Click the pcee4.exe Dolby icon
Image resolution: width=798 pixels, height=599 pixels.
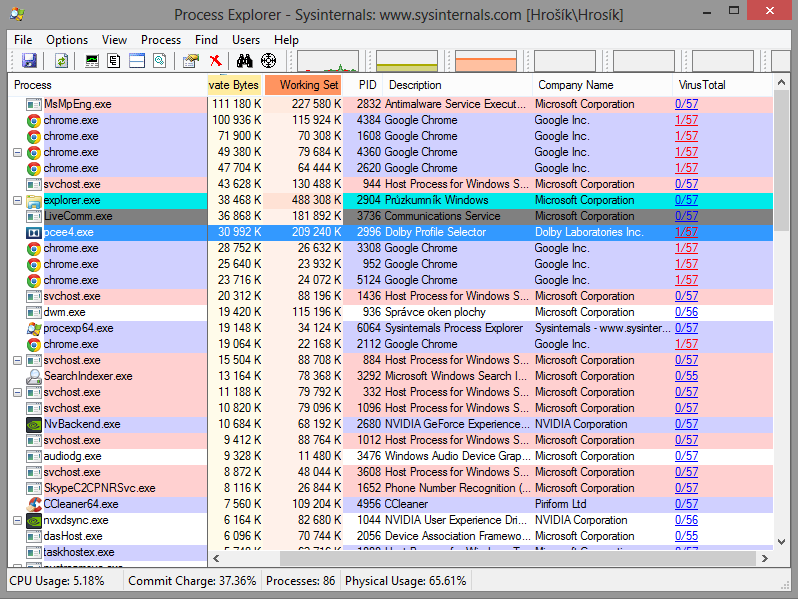tap(34, 233)
